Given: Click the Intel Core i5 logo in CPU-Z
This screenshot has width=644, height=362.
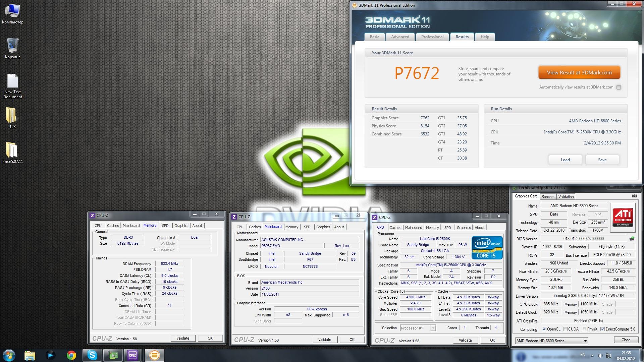Looking at the screenshot, I should (x=487, y=248).
